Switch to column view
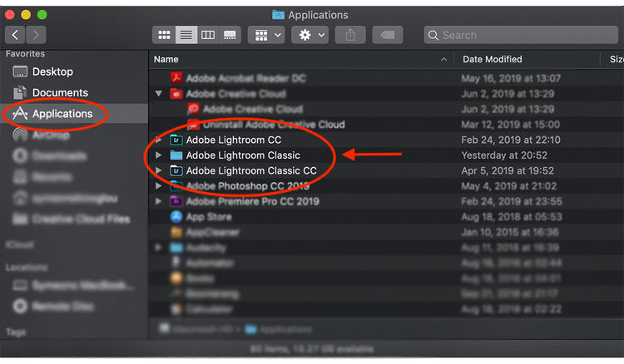This screenshot has height=364, width=624. [208, 35]
